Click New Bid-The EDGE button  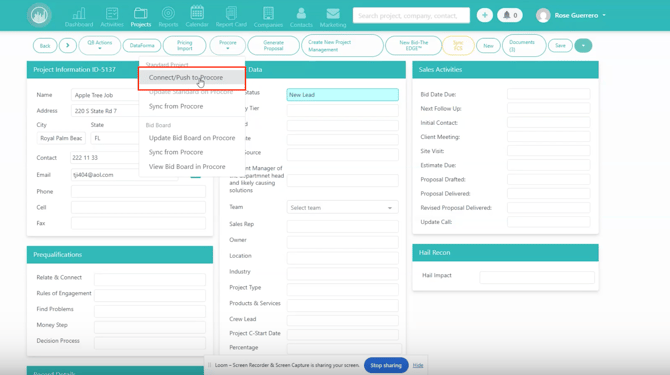(x=413, y=45)
